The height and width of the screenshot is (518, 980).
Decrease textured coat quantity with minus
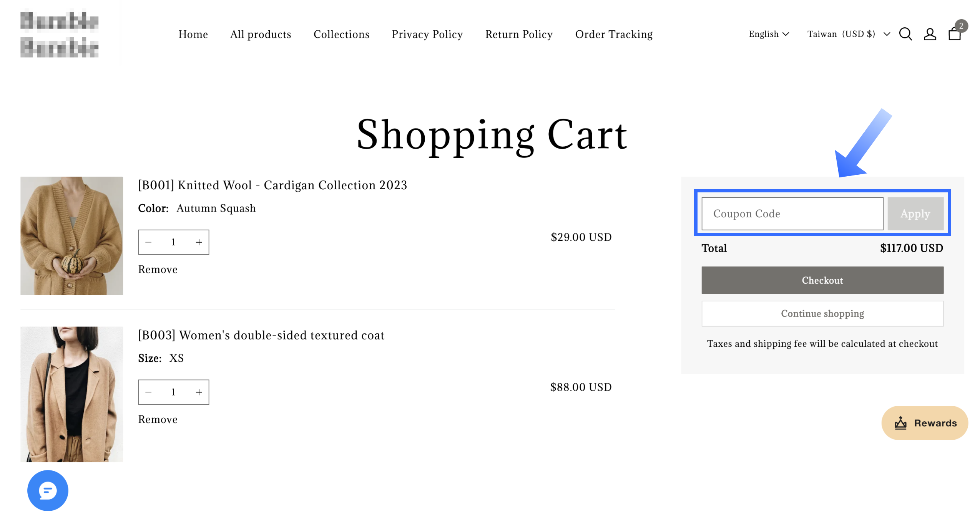pos(148,392)
